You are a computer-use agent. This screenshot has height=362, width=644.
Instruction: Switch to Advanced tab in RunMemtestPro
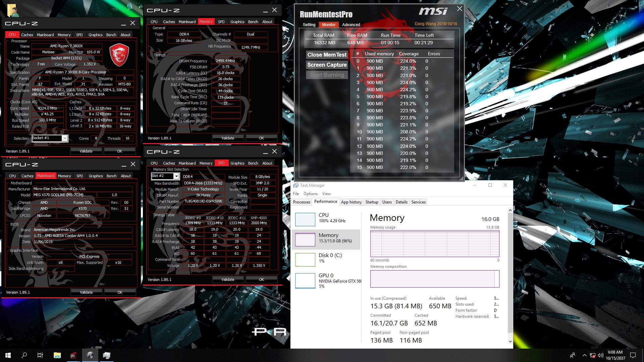[x=351, y=25]
